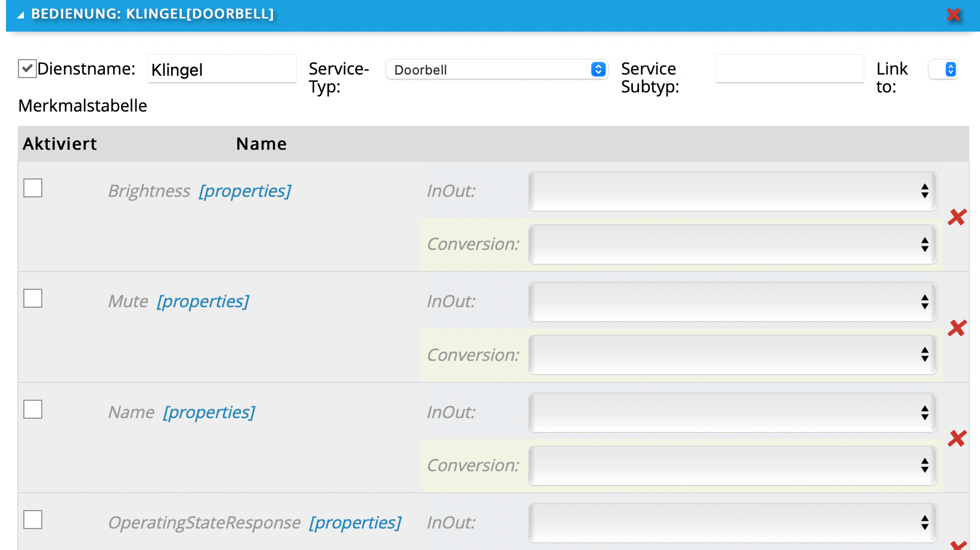Open the Service-Typ Doorbell dropdown
The width and height of the screenshot is (980, 550).
tap(496, 70)
